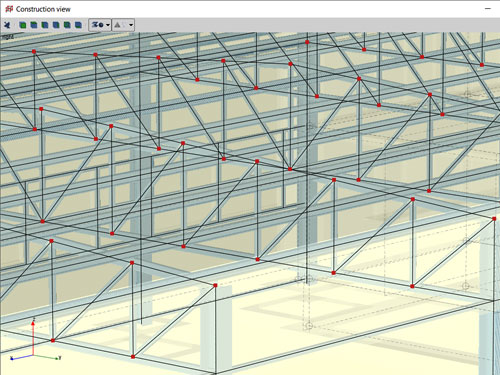This screenshot has height=375, width=500.
Task: Click the grey triangle shape icon
Action: click(117, 25)
